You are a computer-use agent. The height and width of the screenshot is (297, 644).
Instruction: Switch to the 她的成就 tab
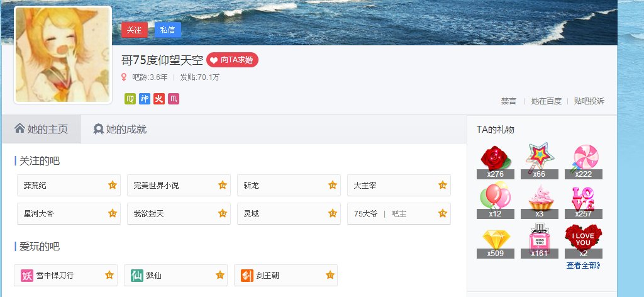point(120,130)
